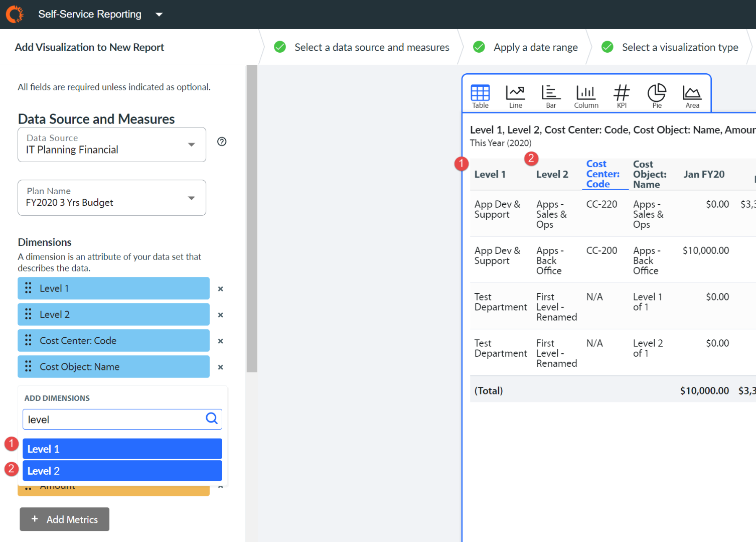Switch to the Bar chart type

(551, 96)
